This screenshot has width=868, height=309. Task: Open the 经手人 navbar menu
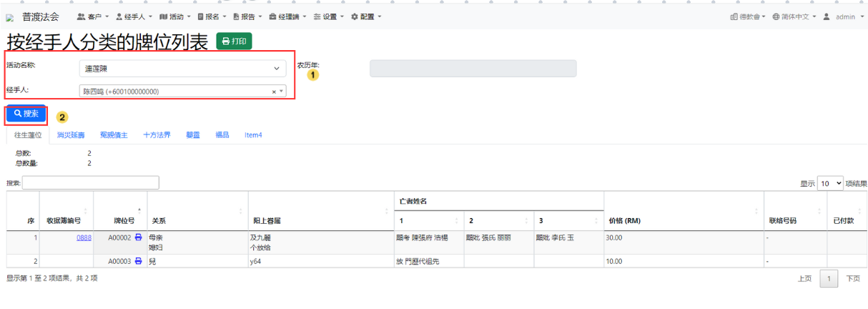[x=134, y=16]
